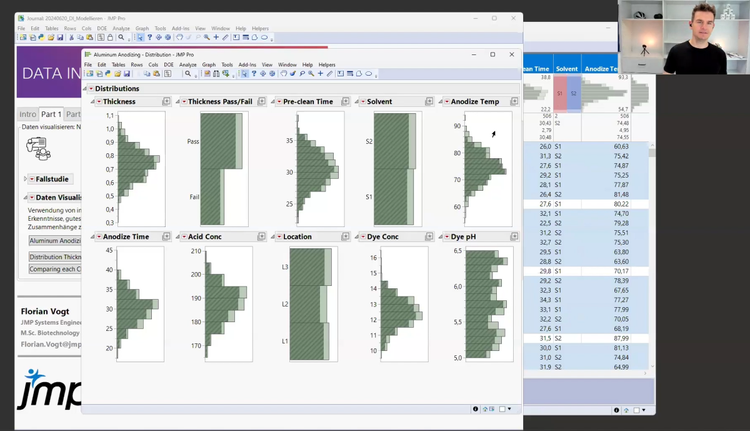The width and height of the screenshot is (750, 431).
Task: Click the info icon in Distribution status bar
Action: coord(475,409)
